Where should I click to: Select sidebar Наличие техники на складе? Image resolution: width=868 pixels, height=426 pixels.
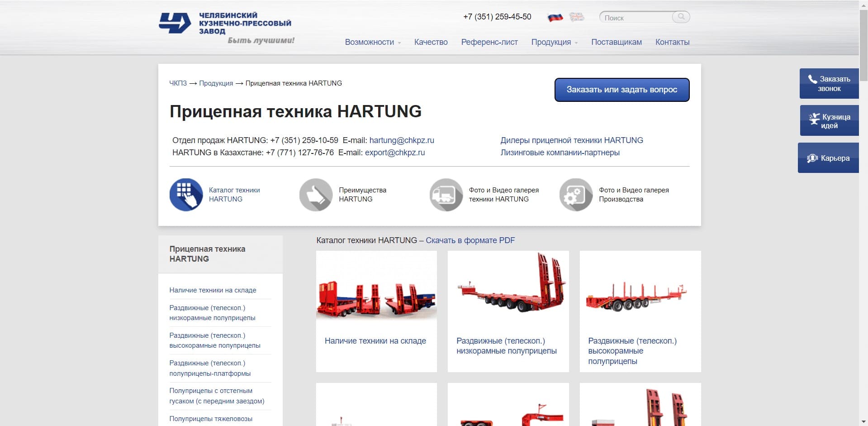[x=213, y=290]
